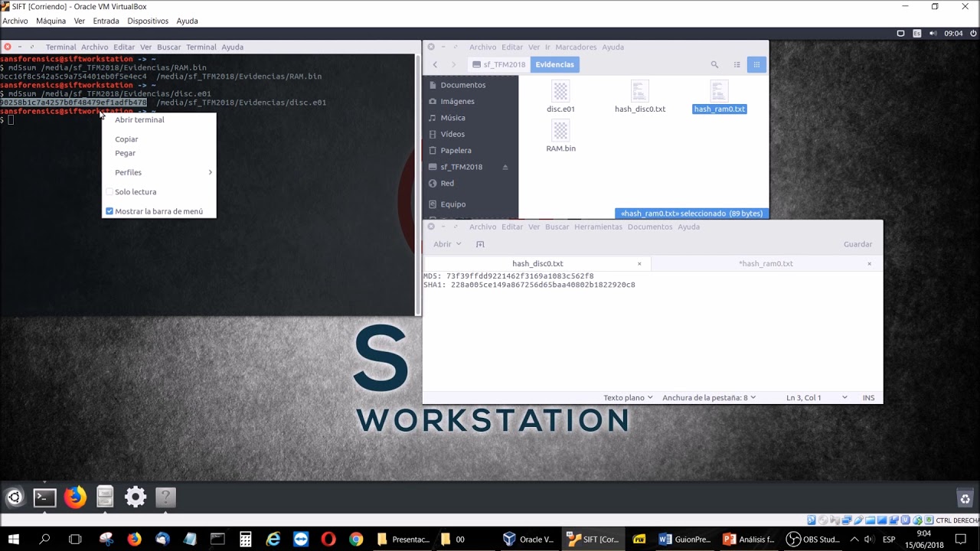Switch to the hash_disc0.txt tab
The image size is (980, 551).
coord(537,263)
